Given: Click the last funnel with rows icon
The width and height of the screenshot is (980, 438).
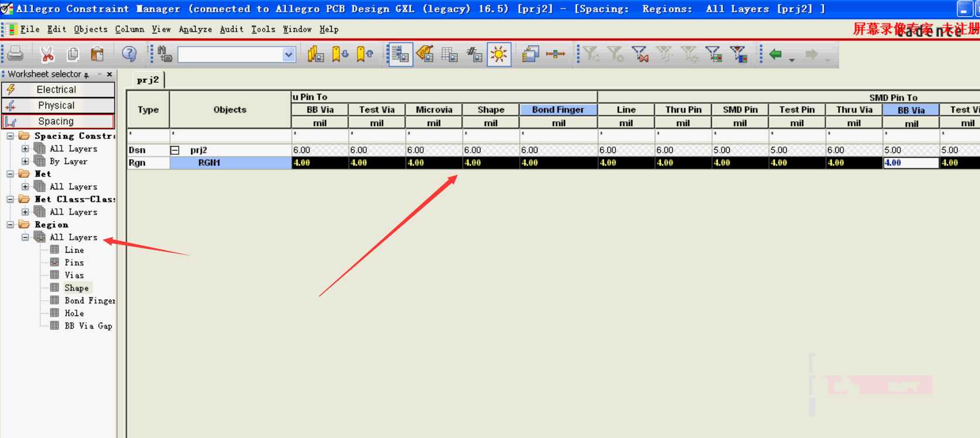Looking at the screenshot, I should pos(739,55).
